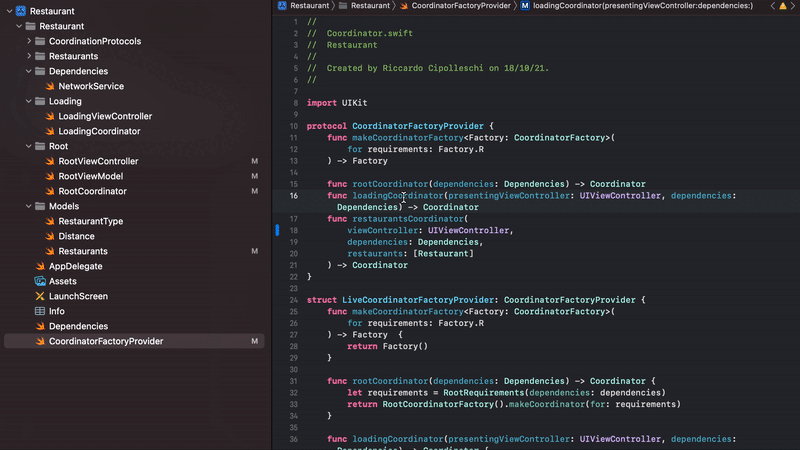Click the blue change bar beside line 18

(x=277, y=230)
